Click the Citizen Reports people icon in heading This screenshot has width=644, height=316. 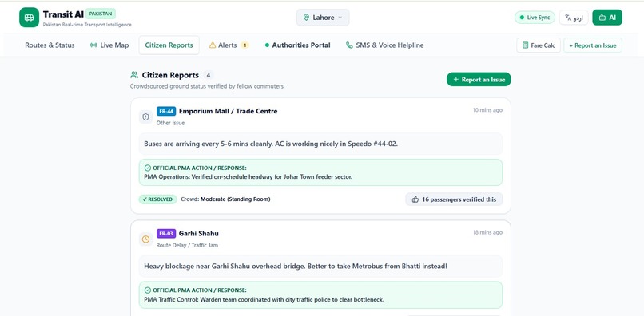(x=134, y=75)
